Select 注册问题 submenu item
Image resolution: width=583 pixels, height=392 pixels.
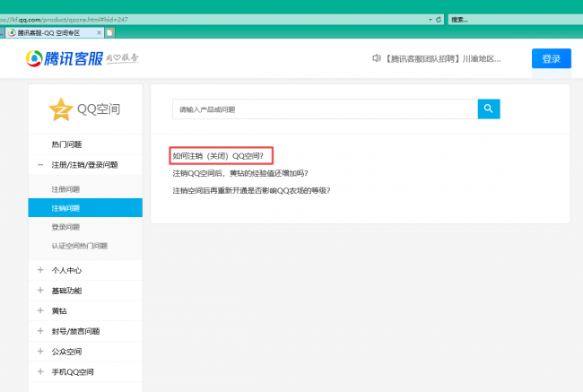click(65, 189)
